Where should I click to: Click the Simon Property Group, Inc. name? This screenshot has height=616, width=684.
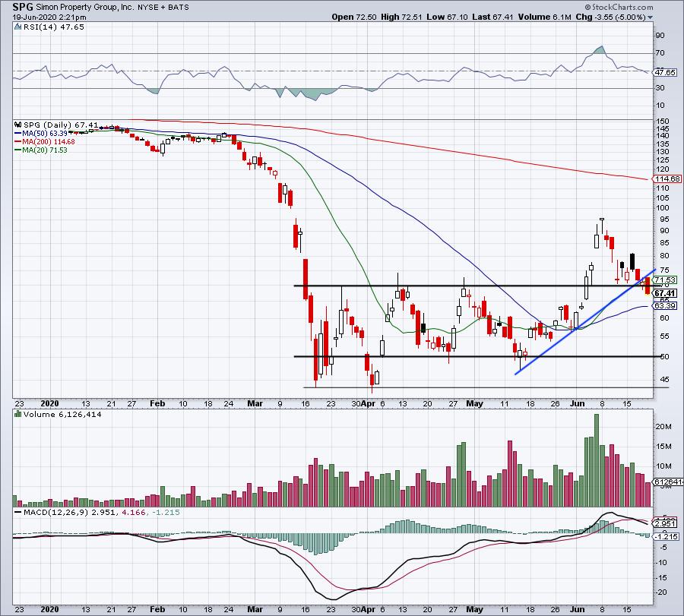tap(84, 7)
